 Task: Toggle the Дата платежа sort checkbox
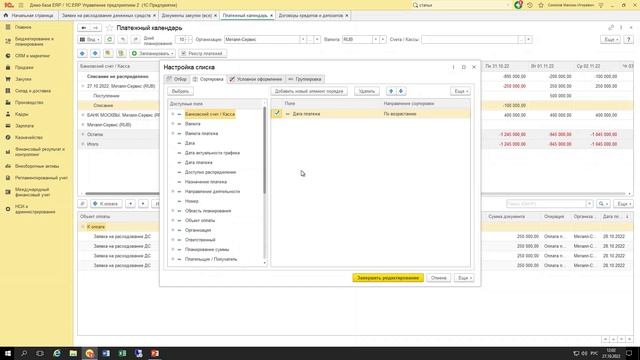[277, 113]
